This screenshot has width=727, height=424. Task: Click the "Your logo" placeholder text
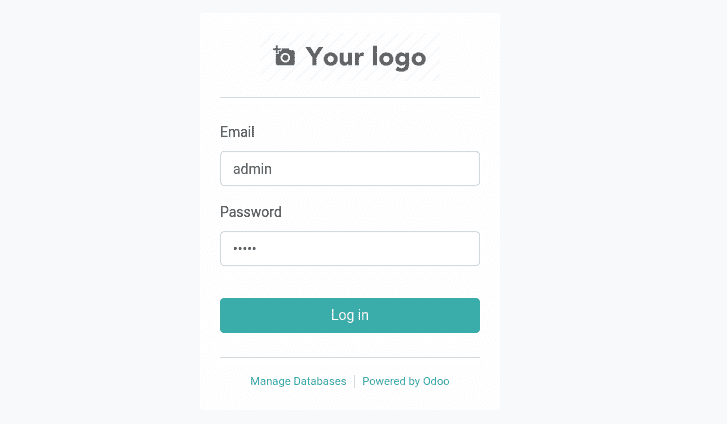pos(366,57)
